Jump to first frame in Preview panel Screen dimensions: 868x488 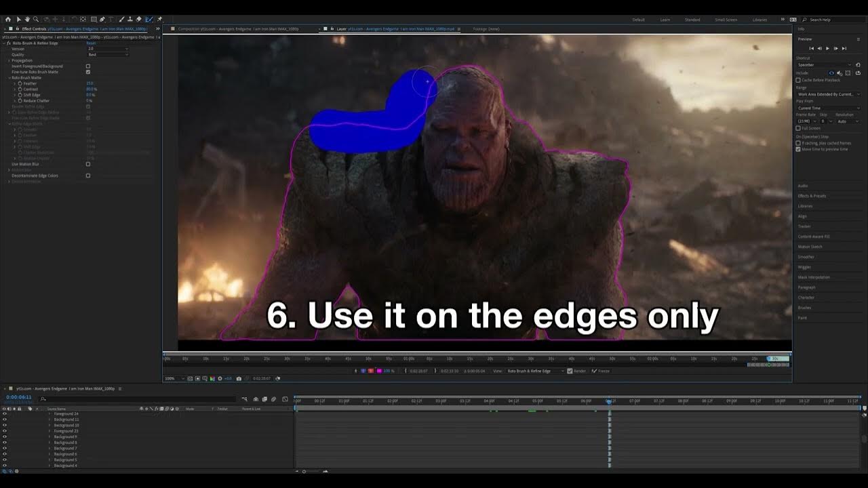coord(812,48)
